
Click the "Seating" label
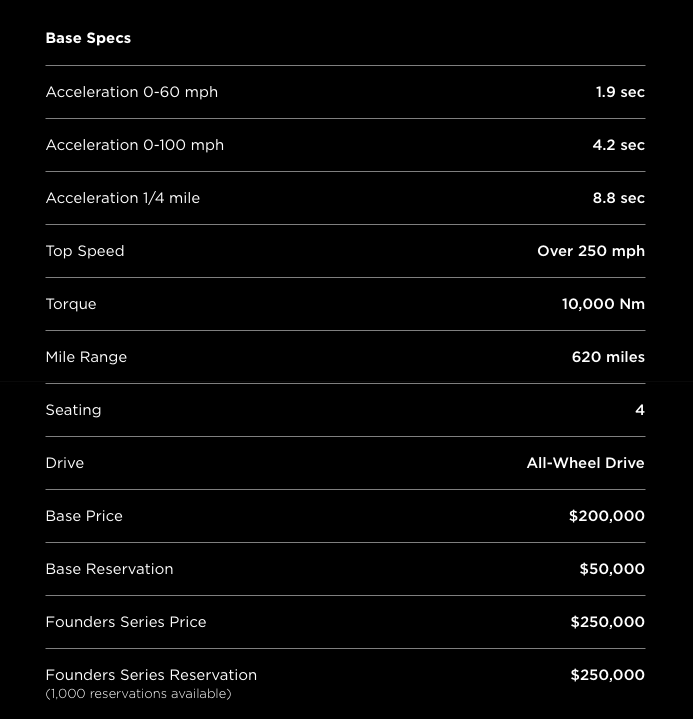click(x=73, y=410)
